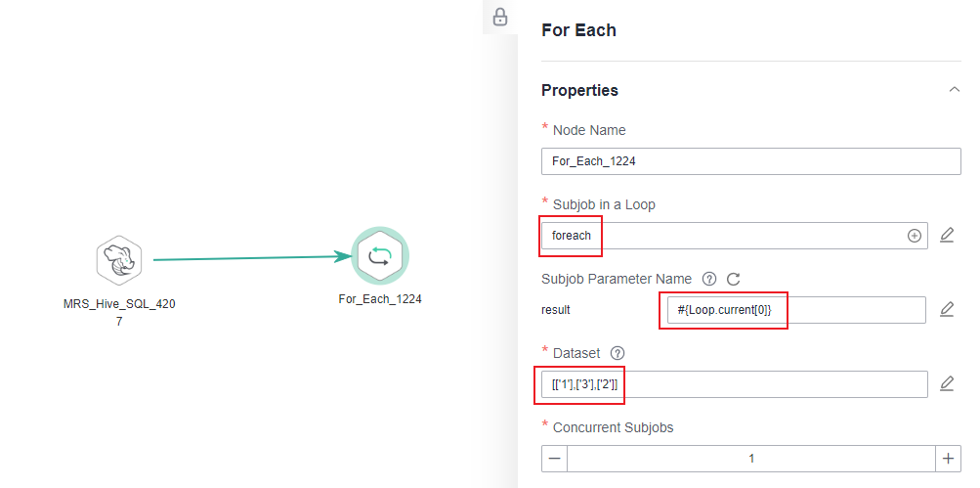This screenshot has width=980, height=488.
Task: Click the result parameter value field
Action: [791, 310]
